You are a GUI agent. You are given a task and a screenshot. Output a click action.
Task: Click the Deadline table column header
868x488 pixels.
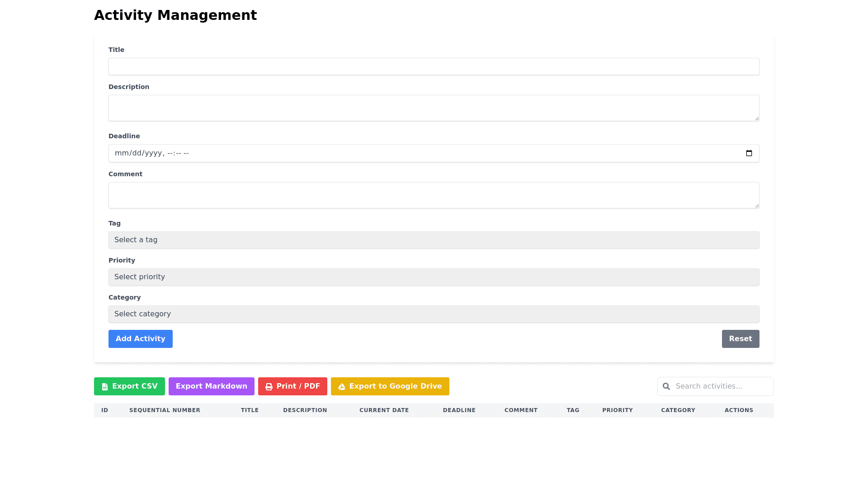[459, 410]
